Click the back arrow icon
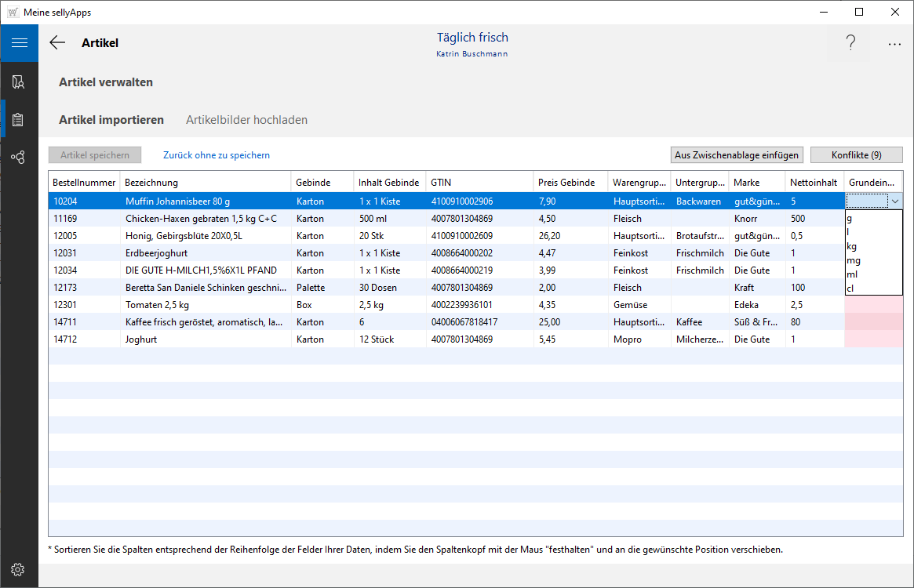The width and height of the screenshot is (914, 588). coord(57,43)
